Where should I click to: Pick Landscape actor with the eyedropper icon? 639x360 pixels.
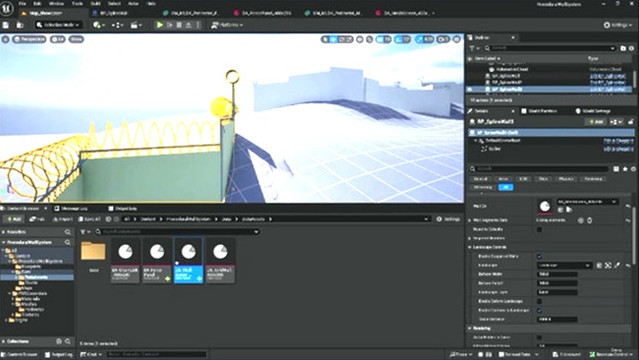click(617, 265)
